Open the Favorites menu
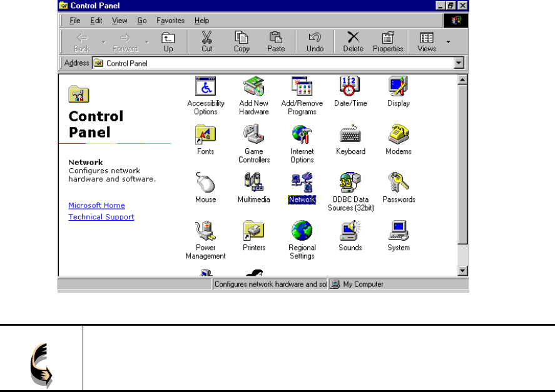The width and height of the screenshot is (555, 392). [x=170, y=21]
